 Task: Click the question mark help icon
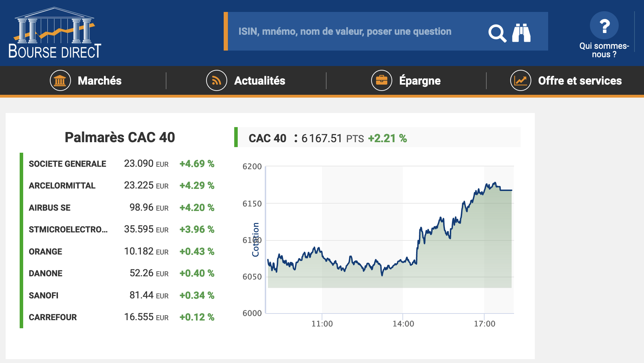coord(604,26)
